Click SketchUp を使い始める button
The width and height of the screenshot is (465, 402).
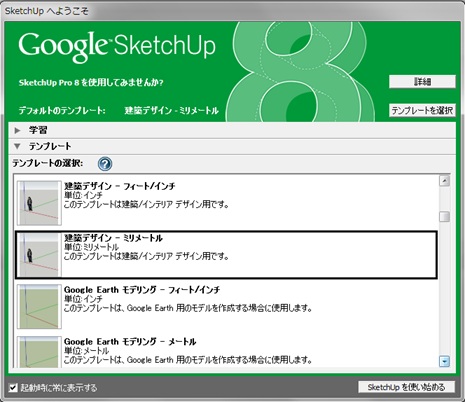406,387
